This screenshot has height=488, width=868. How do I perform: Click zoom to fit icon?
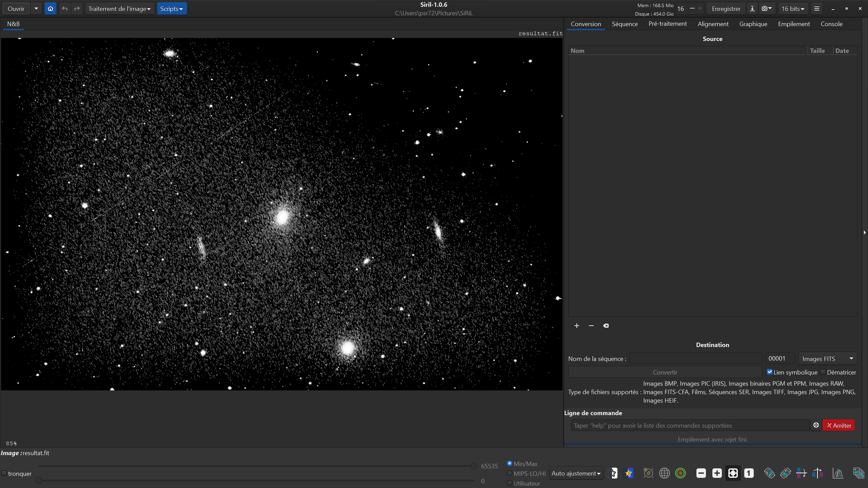733,473
